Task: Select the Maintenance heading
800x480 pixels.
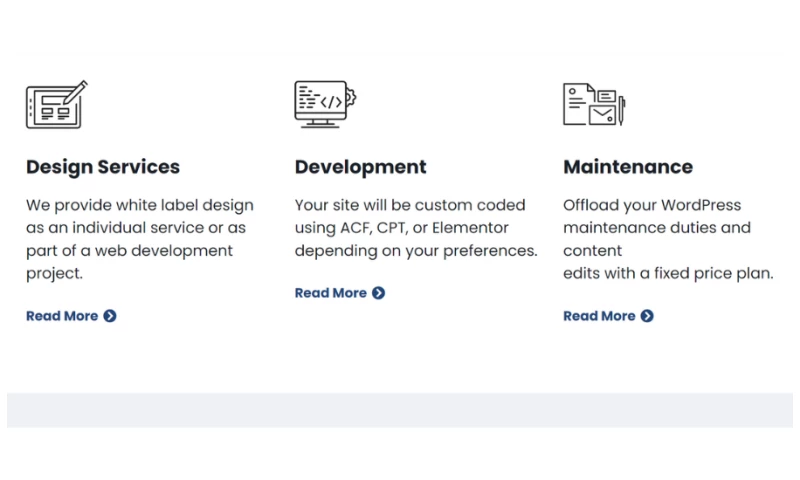Action: click(x=628, y=167)
